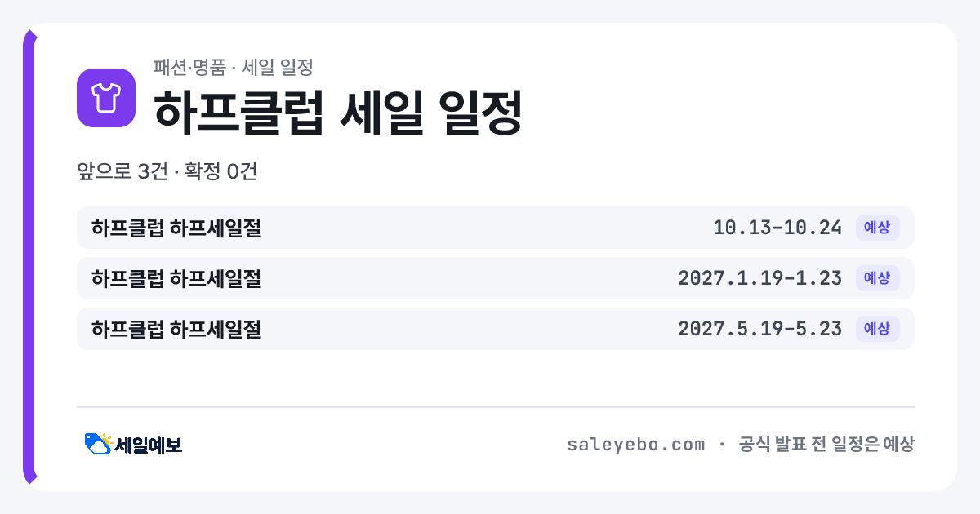Viewport: 980px width, 514px height.
Task: Click the date text 2027.1.19-1.23
Action: (760, 278)
